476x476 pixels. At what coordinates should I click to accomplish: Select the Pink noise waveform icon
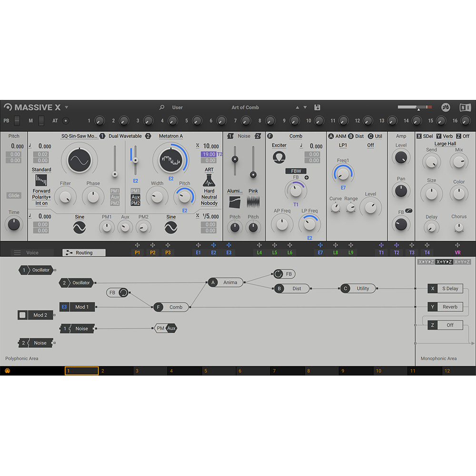tap(253, 201)
